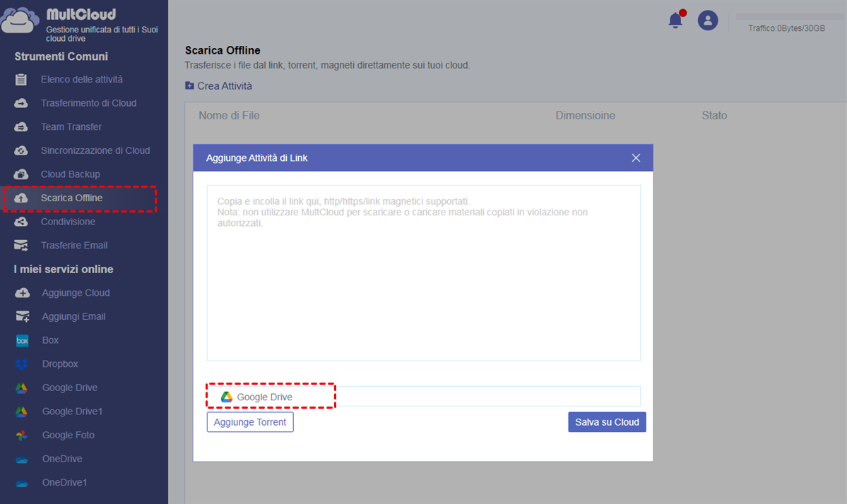Open the Google Drive destination selector
Viewport: 847px width, 504px height.
coord(424,397)
